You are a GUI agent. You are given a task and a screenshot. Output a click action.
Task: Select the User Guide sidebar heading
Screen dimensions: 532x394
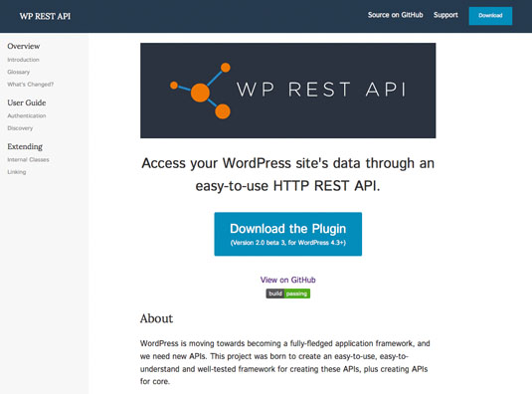click(x=27, y=102)
